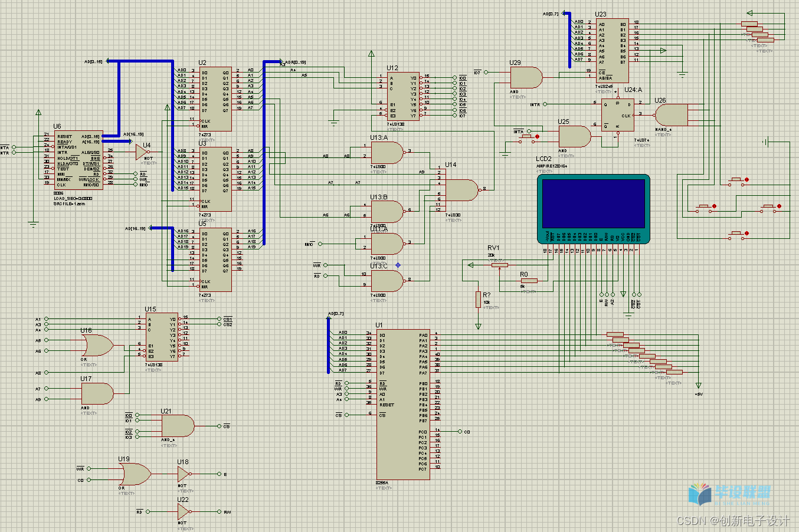Click the ADR[0..19] bus label
Viewport: 799px width, 532px height.
tap(296, 62)
